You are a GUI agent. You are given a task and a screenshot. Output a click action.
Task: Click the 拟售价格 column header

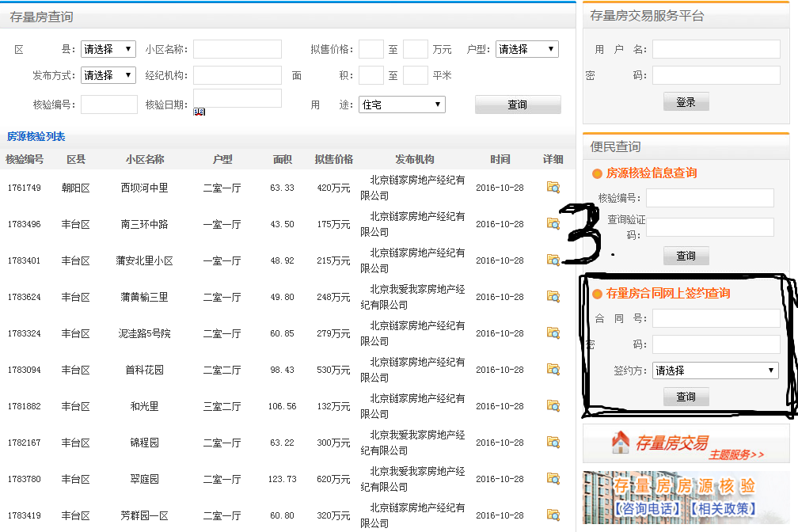(333, 159)
